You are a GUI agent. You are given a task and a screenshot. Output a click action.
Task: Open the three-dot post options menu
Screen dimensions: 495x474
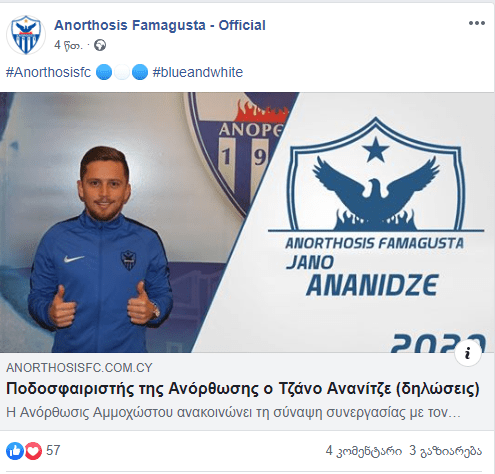pyautogui.click(x=477, y=23)
